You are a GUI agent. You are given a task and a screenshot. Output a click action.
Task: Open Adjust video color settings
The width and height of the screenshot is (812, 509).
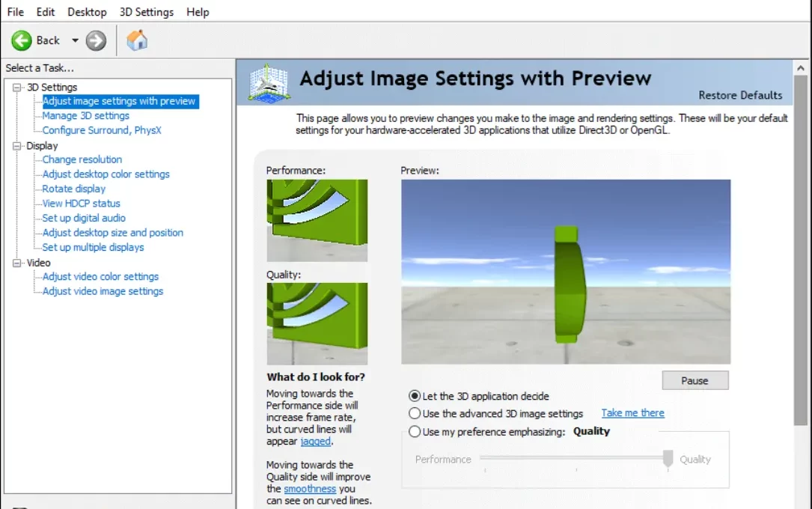coord(100,276)
